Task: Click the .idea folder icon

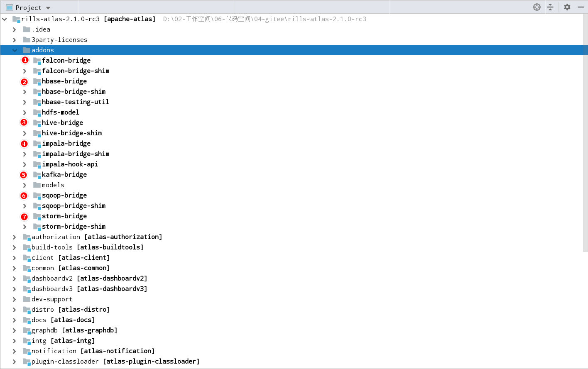Action: (27, 29)
